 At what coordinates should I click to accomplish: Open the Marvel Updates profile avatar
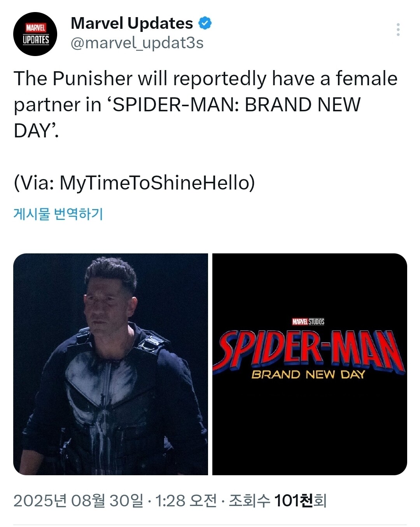coord(35,34)
